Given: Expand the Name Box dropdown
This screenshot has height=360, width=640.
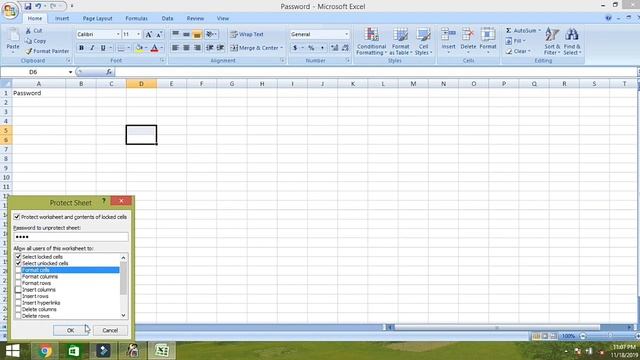Looking at the screenshot, I should [70, 72].
